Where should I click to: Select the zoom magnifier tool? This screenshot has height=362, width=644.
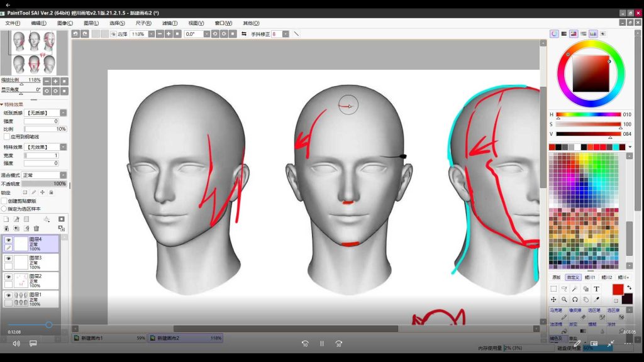click(x=564, y=300)
